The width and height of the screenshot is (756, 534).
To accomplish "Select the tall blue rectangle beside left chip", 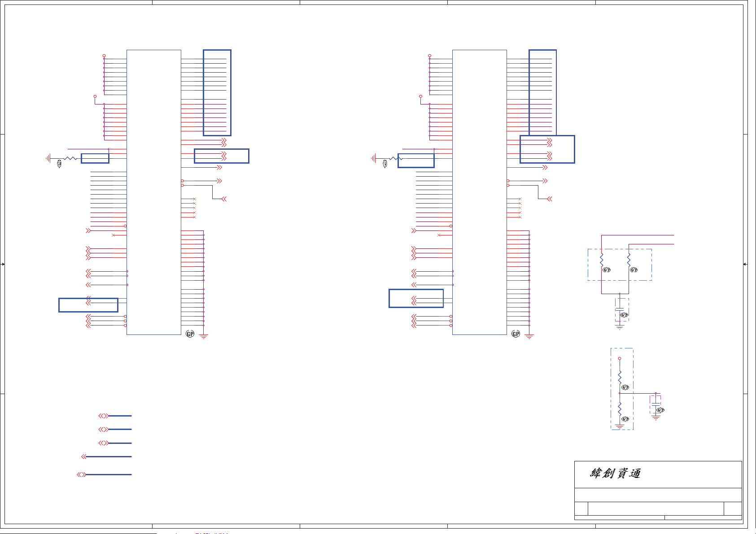I will pyautogui.click(x=217, y=93).
